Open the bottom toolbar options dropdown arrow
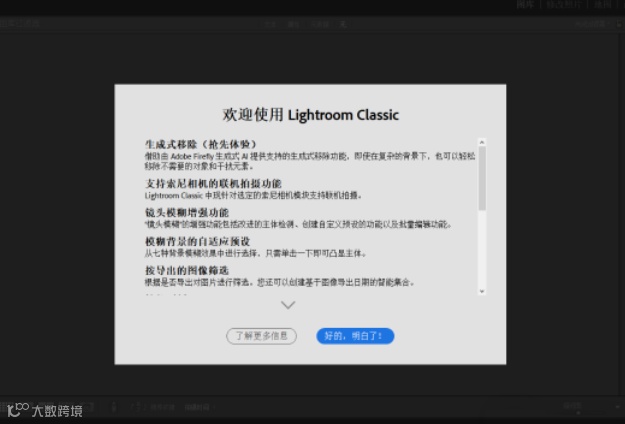The image size is (625, 424). pyautogui.click(x=618, y=407)
